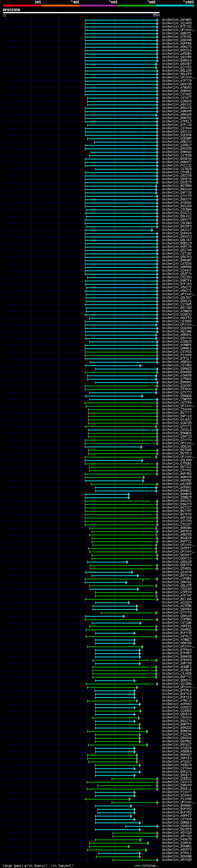This screenshot has width=197, height=868.
Task: Click hit label UniRef100_B9HKV4
Action: (x=176, y=731)
